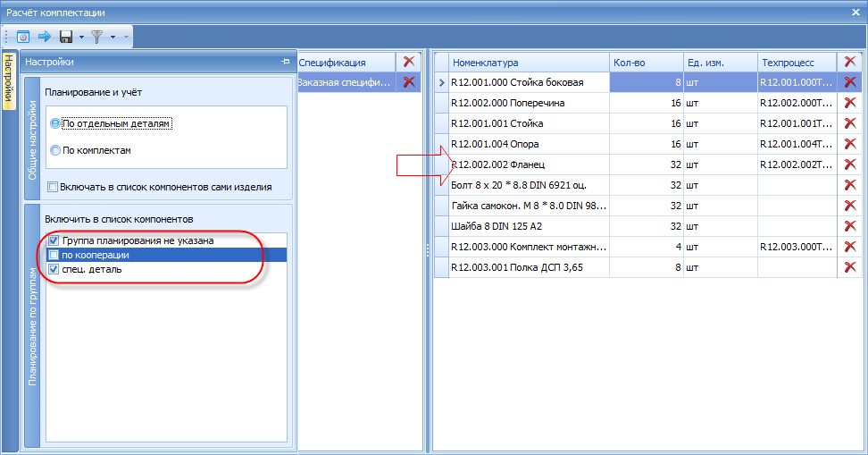Viewport: 868px width, 455px height.
Task: Delete the R12.001.004 Опора row
Action: (850, 144)
